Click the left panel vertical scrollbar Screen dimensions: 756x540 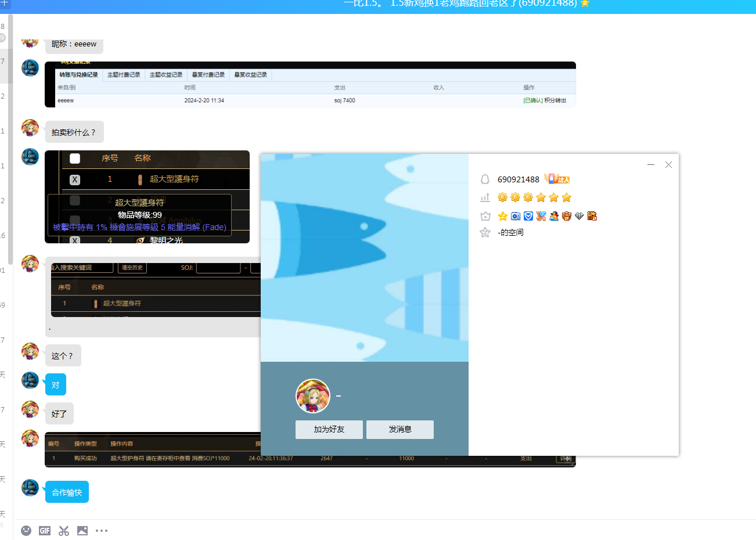point(10,139)
